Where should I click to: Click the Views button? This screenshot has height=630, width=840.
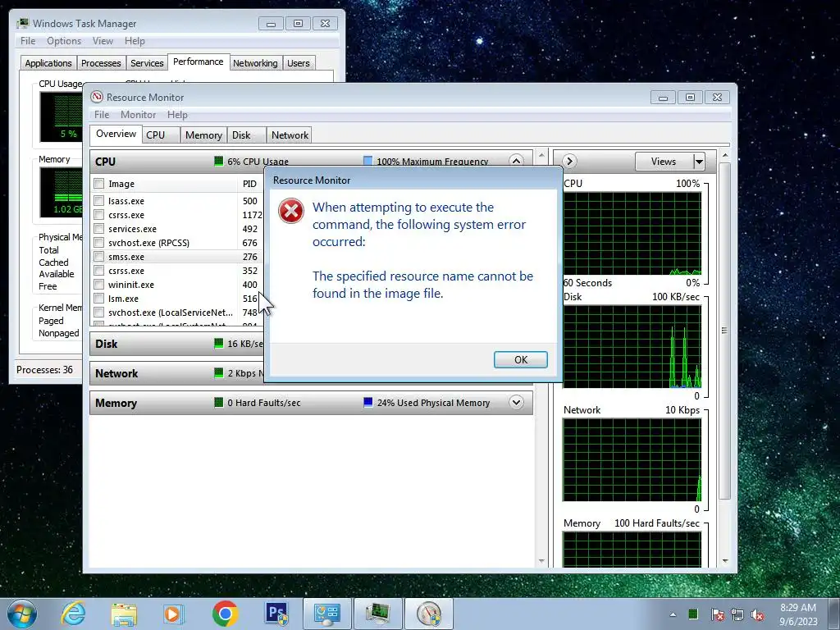(664, 162)
